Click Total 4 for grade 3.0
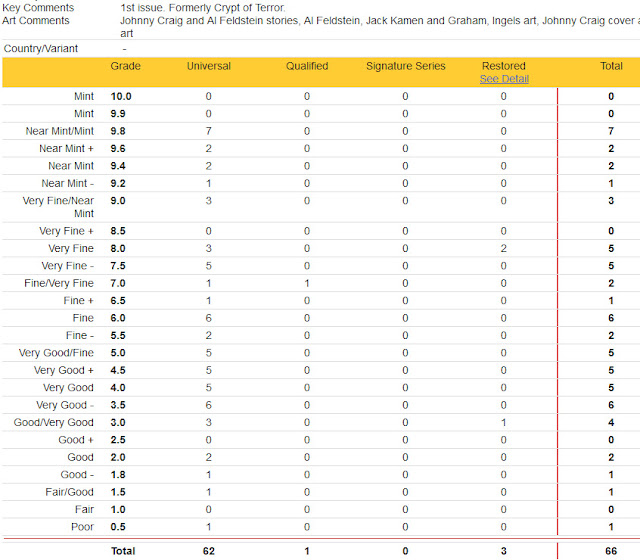The height and width of the screenshot is (560, 640). point(611,422)
